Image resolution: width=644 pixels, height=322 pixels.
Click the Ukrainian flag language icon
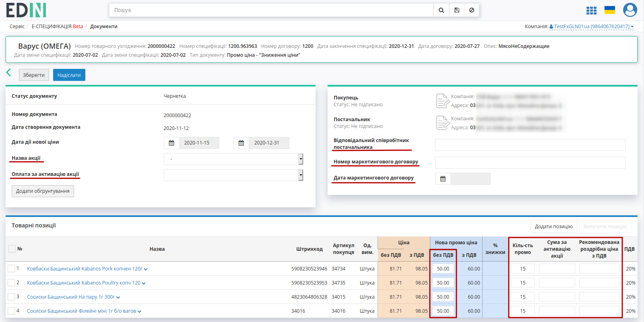tap(610, 10)
